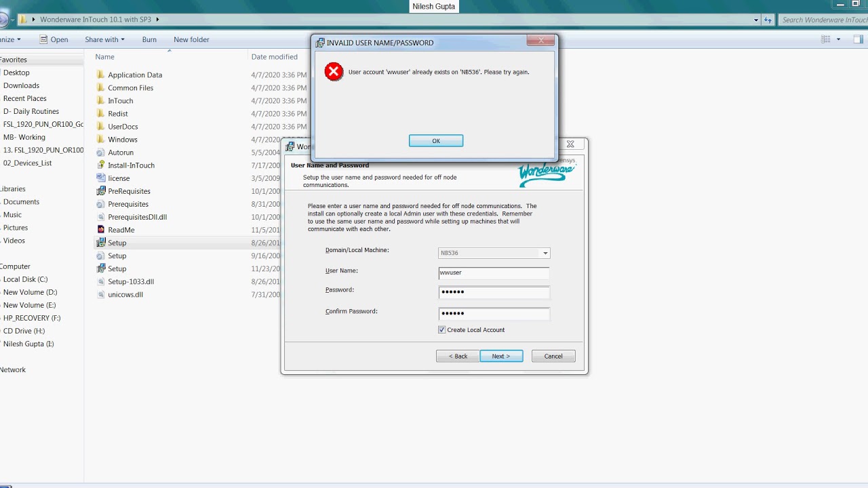868x488 pixels.
Task: Click the Confirm Password field
Action: tap(494, 313)
